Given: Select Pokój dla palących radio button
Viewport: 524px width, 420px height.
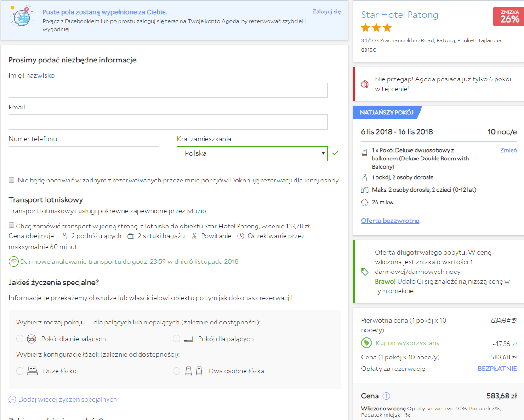Looking at the screenshot, I should coord(177,339).
